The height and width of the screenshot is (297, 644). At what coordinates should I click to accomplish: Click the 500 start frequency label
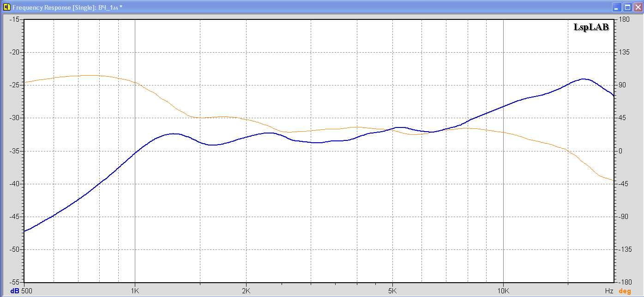[27, 291]
